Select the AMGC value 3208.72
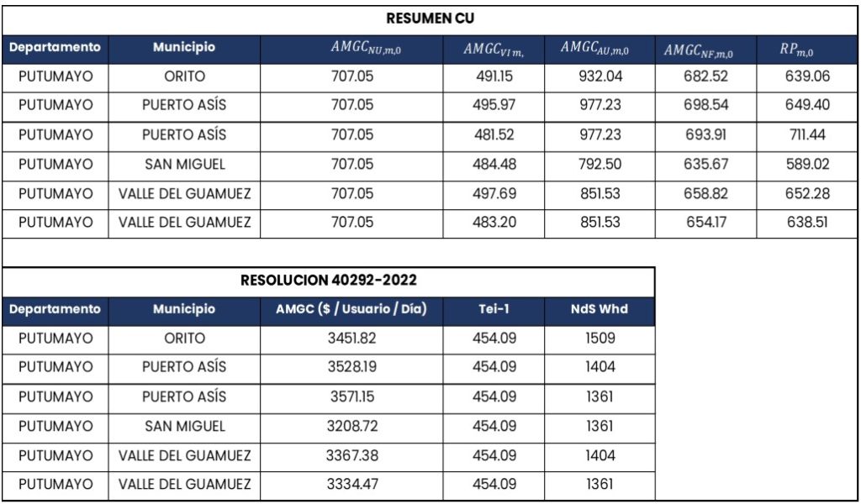This screenshot has width=861, height=504. (x=351, y=426)
